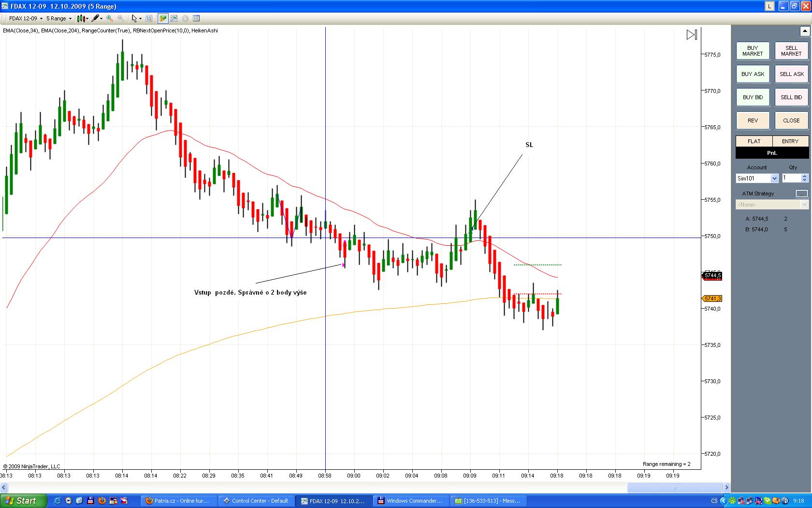
Task: Click the BUY MARKET button
Action: [x=753, y=51]
